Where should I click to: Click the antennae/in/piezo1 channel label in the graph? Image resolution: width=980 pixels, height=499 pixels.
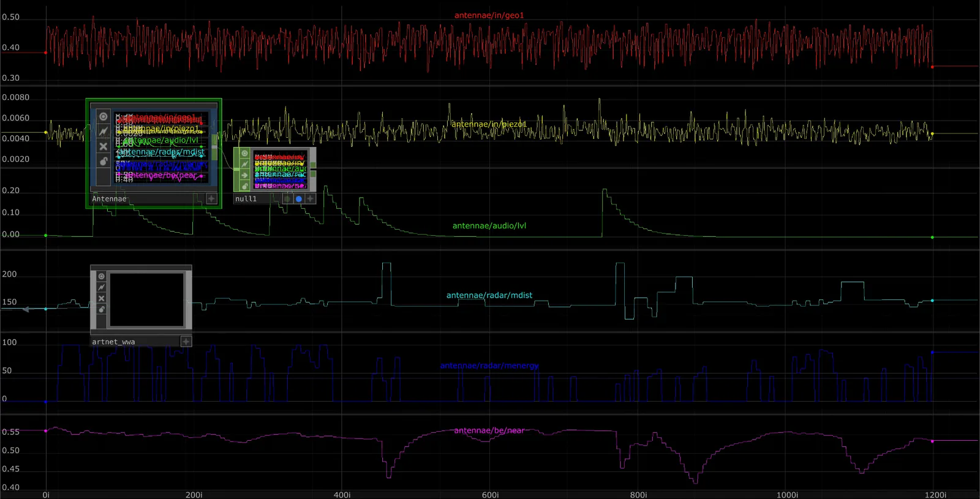pyautogui.click(x=489, y=124)
